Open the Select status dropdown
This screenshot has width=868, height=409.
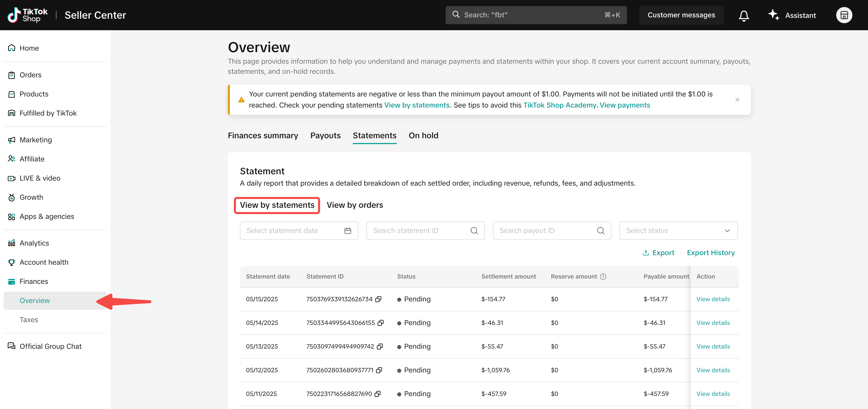(x=678, y=231)
